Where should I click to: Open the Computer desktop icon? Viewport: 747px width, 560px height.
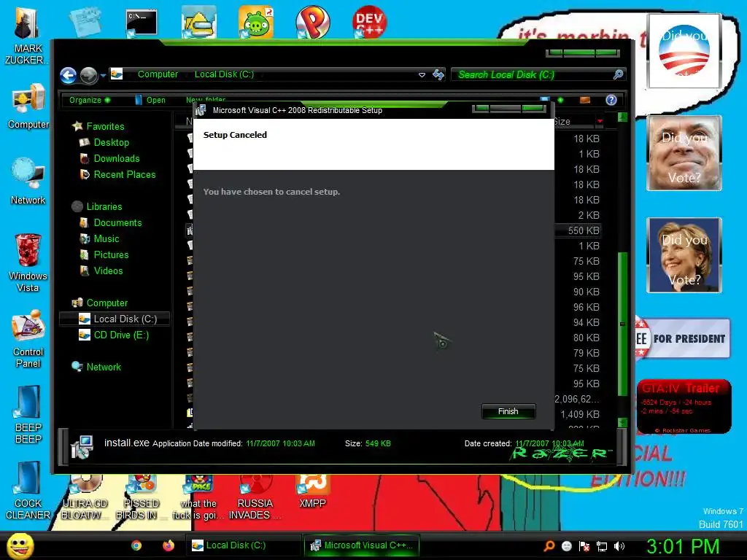coord(28,106)
